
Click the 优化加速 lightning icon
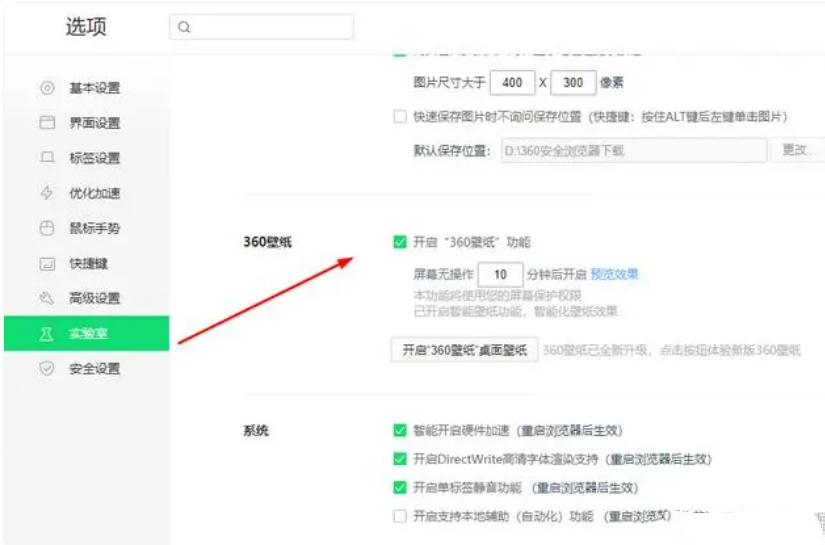coord(47,193)
